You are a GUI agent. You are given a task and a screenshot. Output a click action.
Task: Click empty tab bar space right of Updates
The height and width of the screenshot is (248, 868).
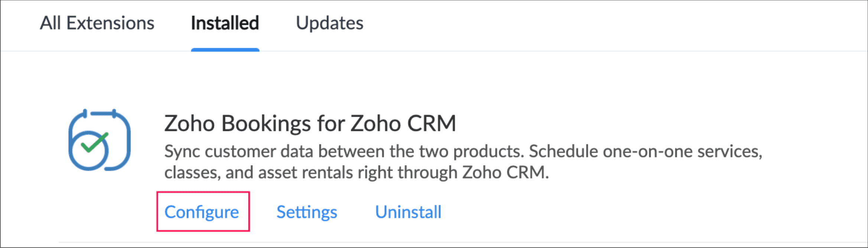point(594,23)
